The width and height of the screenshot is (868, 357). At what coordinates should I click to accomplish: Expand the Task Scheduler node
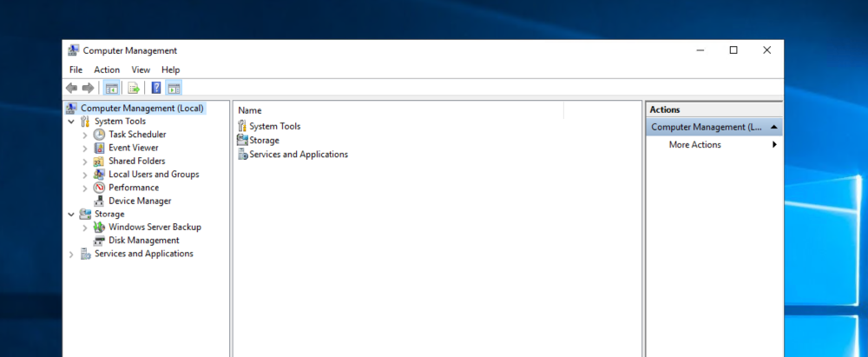pos(85,134)
